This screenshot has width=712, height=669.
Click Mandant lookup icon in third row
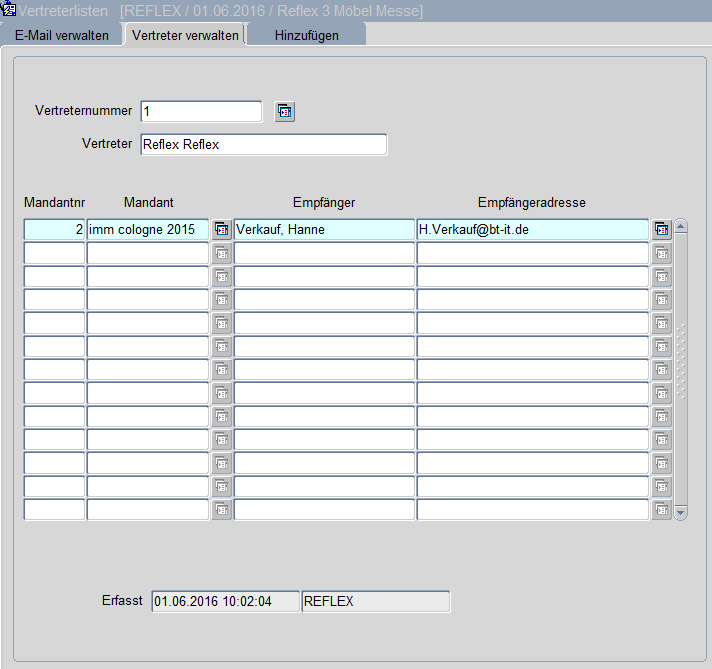221,277
